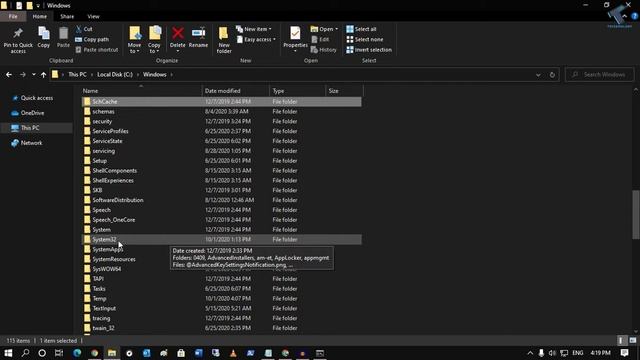The image size is (640, 360).
Task: Click Edit in the Open group
Action: click(x=320, y=40)
